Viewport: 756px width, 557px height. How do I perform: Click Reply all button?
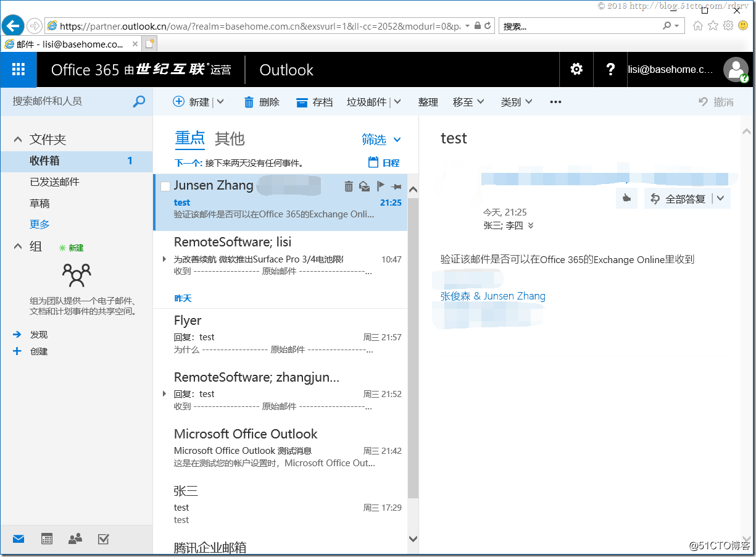(x=678, y=199)
